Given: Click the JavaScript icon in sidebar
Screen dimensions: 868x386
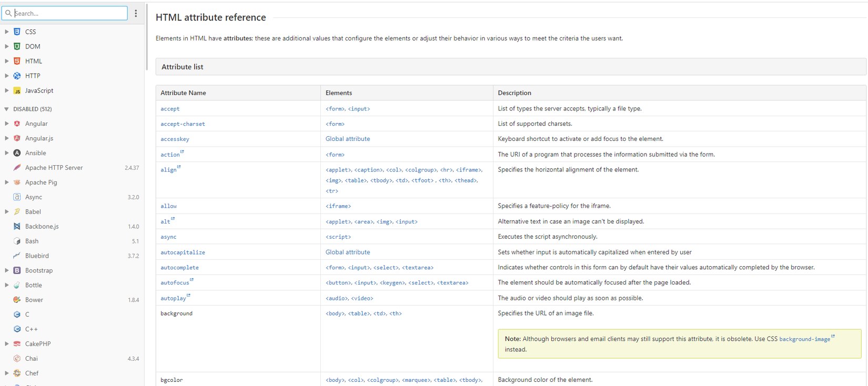Looking at the screenshot, I should [x=17, y=90].
